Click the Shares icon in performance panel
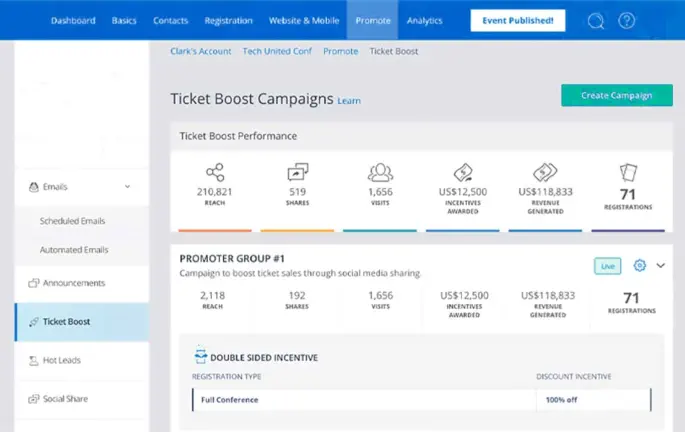This screenshot has height=432, width=685. click(x=297, y=172)
